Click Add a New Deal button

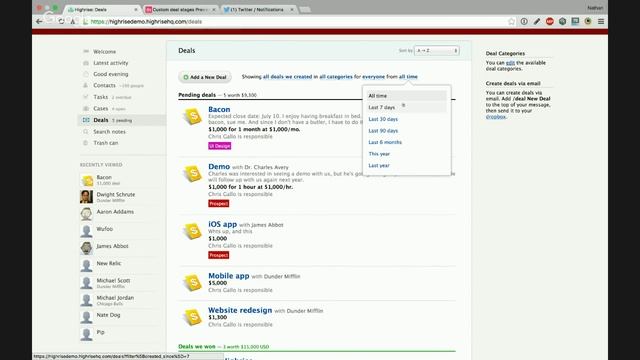[205, 77]
